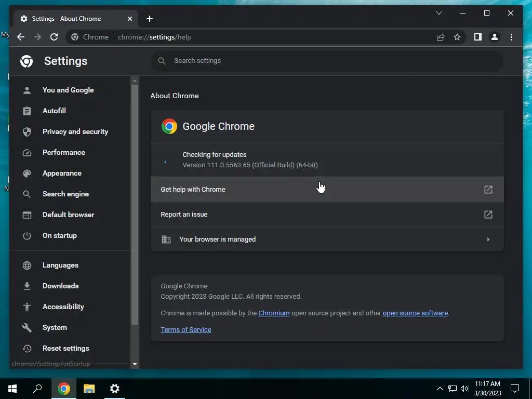Open the Terms of Service link

[186, 330]
